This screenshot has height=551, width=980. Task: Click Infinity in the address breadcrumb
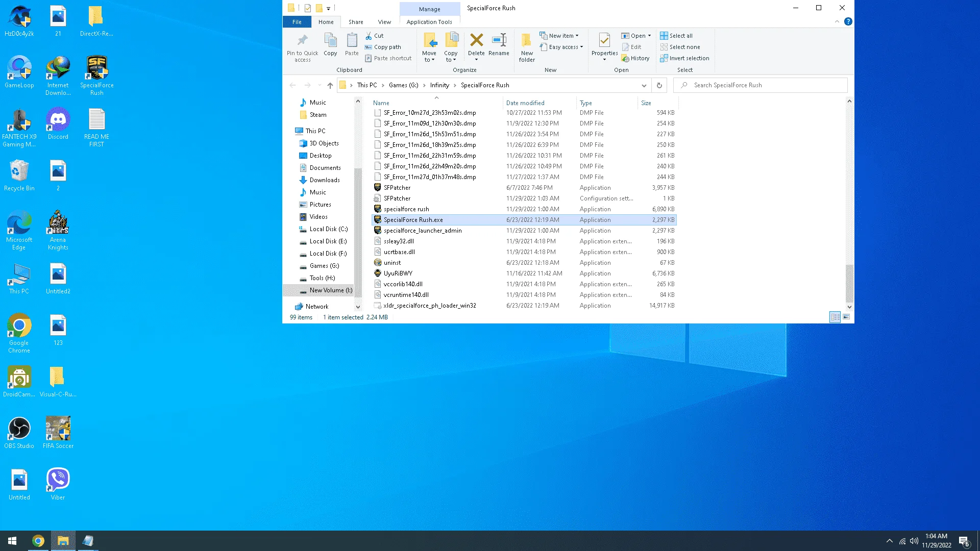[x=439, y=85]
